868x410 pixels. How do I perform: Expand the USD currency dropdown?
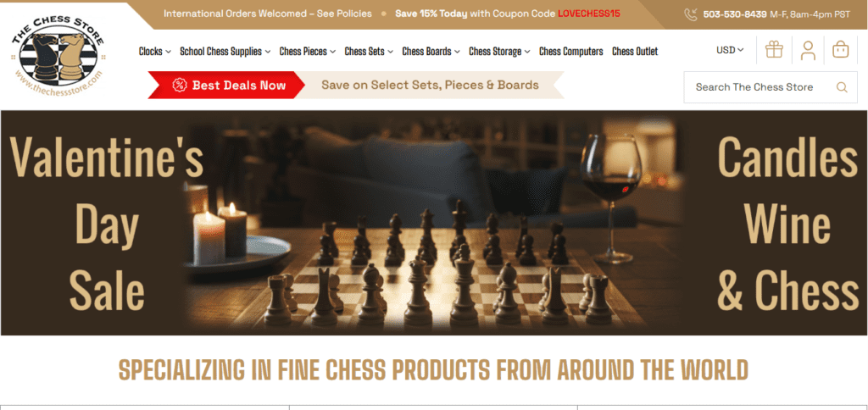click(x=730, y=50)
